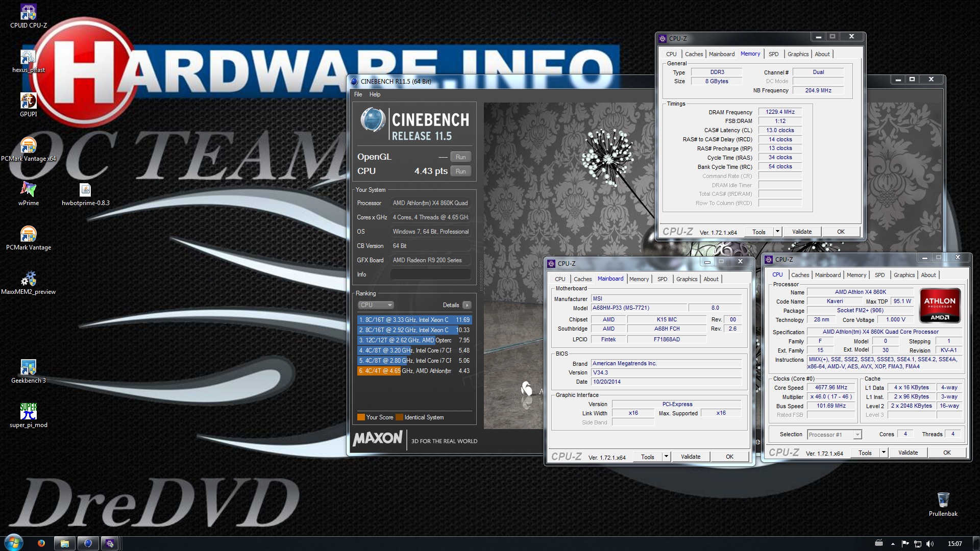
Task: Launch MaxxMEM2_preview from the desktop
Action: 29,283
